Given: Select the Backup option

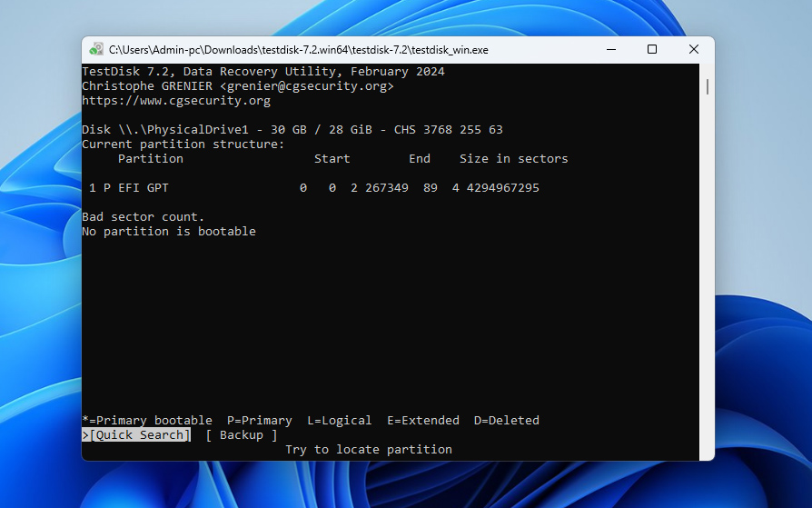Looking at the screenshot, I should pyautogui.click(x=242, y=435).
